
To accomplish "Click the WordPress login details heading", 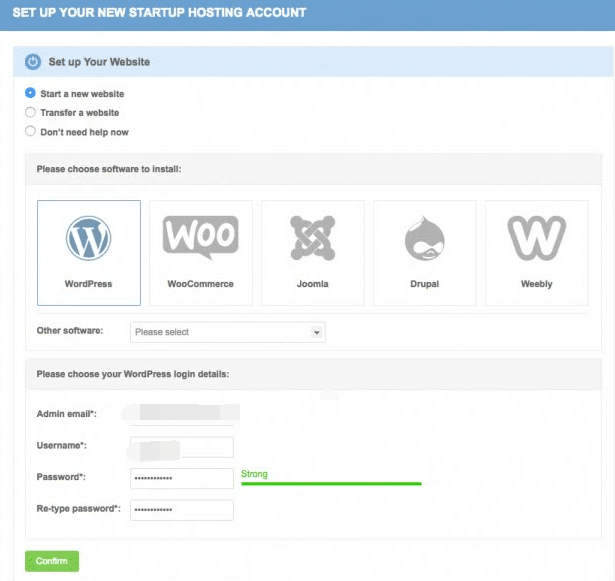I will (133, 374).
